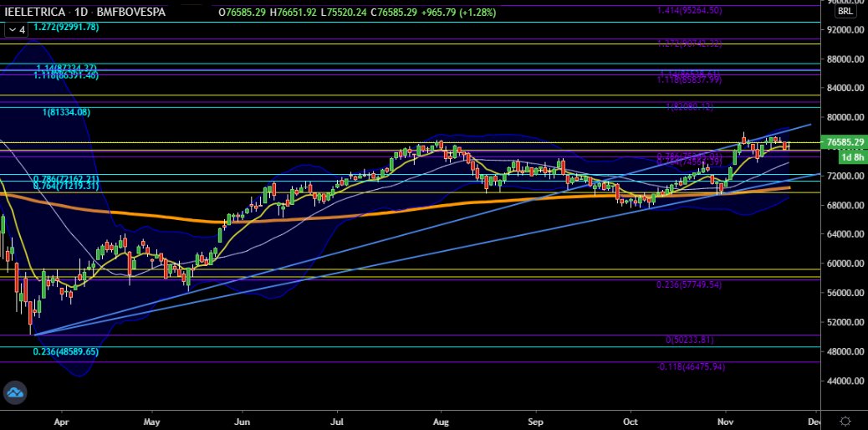Click the May label on time axis

tap(151, 421)
